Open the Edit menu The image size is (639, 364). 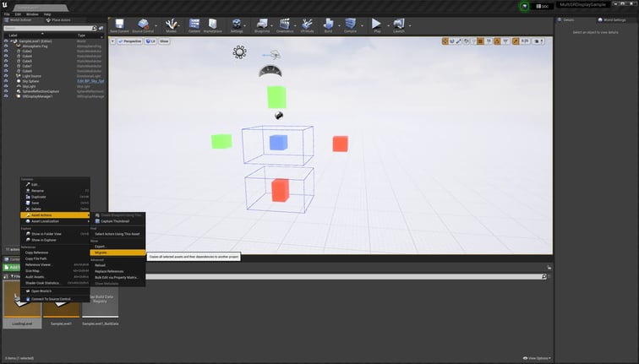[18, 14]
